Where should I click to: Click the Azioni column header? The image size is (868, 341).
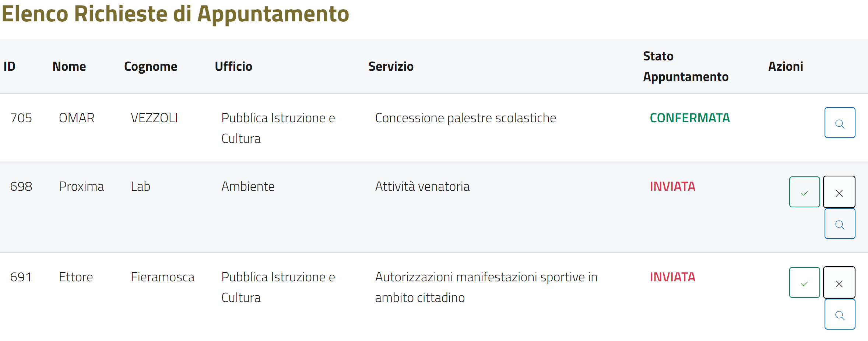click(786, 66)
